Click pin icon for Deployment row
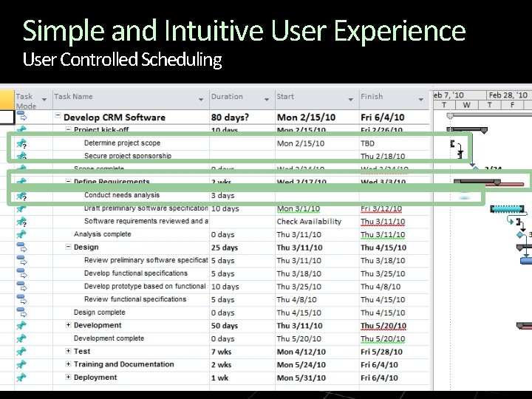Image resolution: width=532 pixels, height=399 pixels. [x=21, y=378]
